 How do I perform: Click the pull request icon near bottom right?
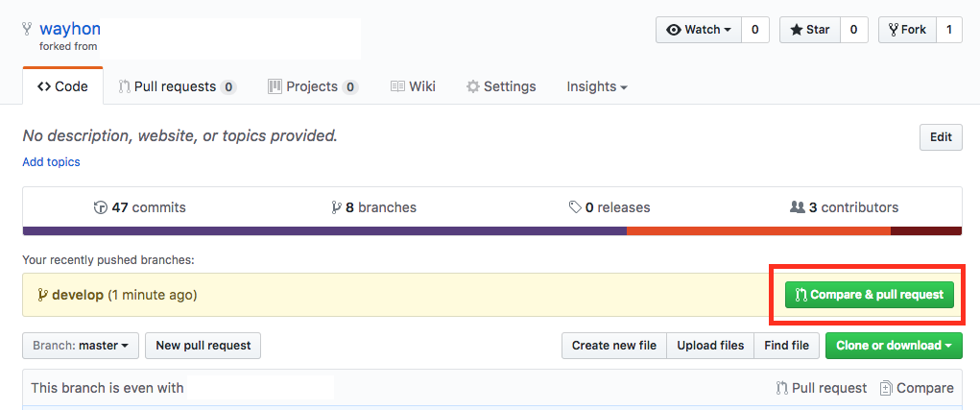(781, 388)
